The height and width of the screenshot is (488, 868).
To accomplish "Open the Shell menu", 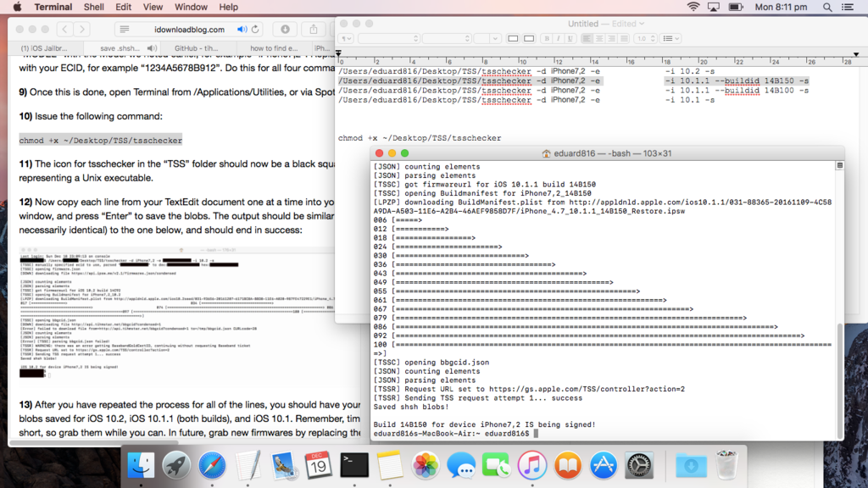I will 93,7.
